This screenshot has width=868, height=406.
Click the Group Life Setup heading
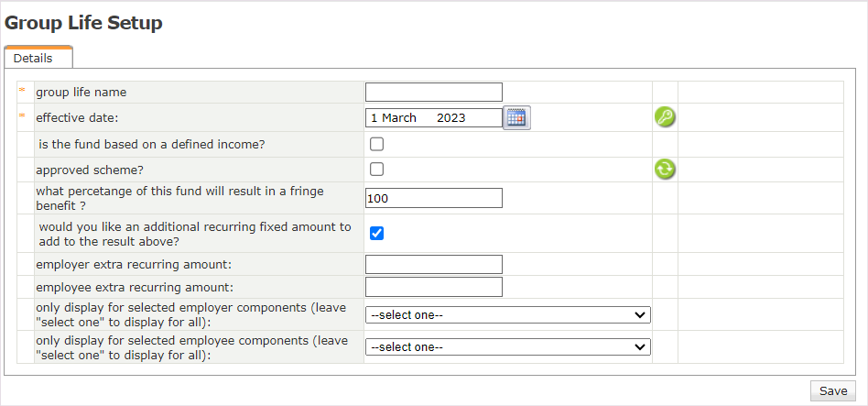tap(83, 23)
